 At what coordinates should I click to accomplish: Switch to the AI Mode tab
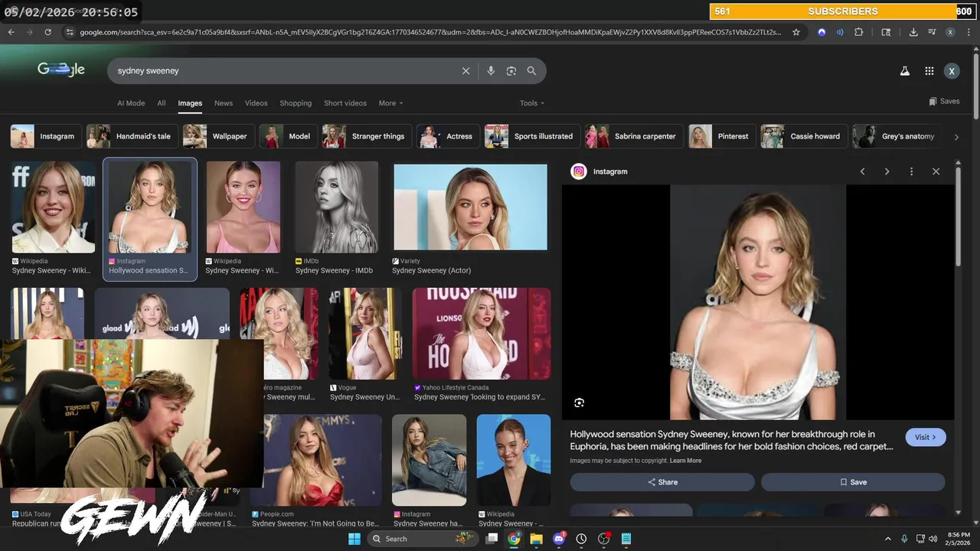tap(131, 103)
